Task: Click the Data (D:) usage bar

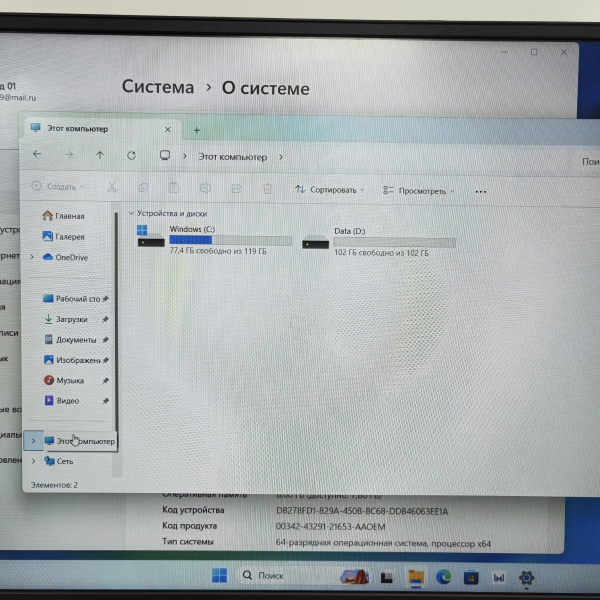Action: pos(395,243)
